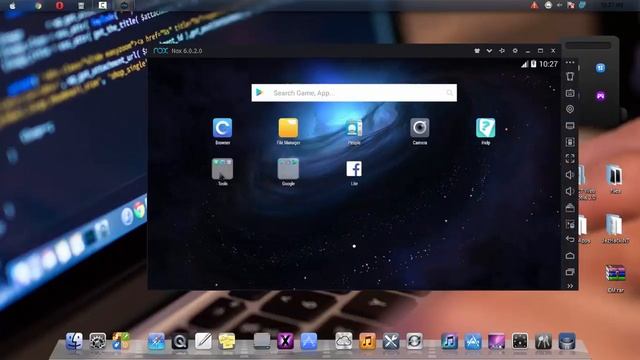The width and height of the screenshot is (640, 360).
Task: Open QuickTime Q icon in dock
Action: pos(180,341)
